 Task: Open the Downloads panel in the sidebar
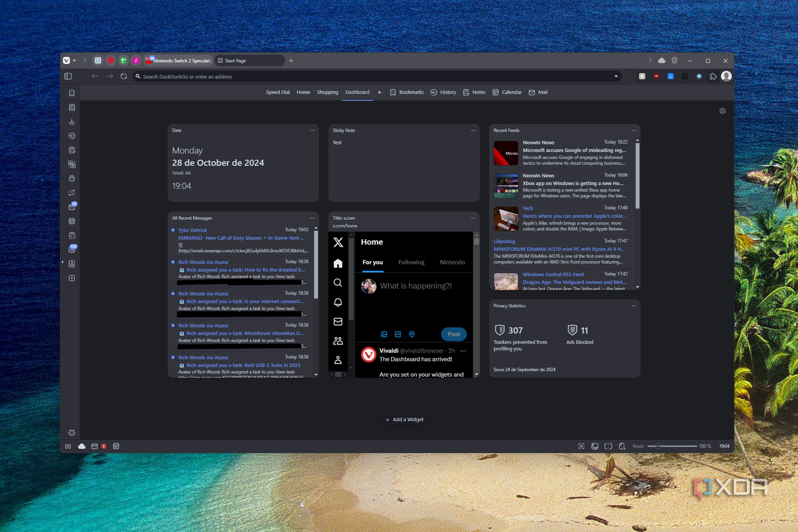point(72,121)
